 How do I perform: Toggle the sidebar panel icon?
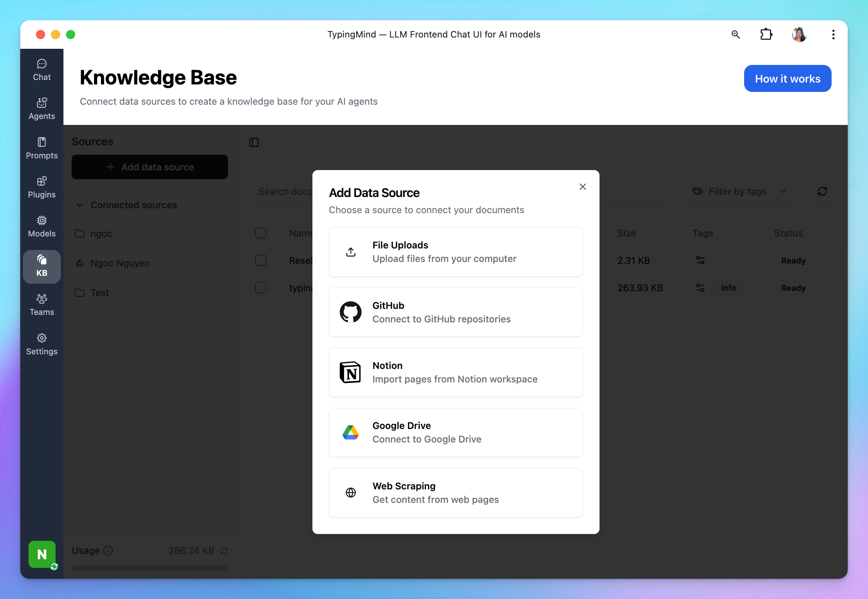coord(254,142)
